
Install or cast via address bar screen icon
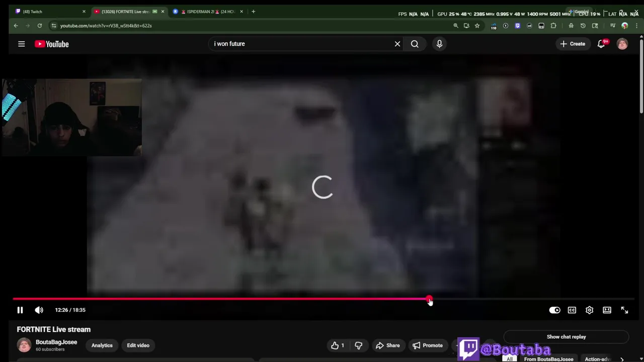tap(466, 26)
